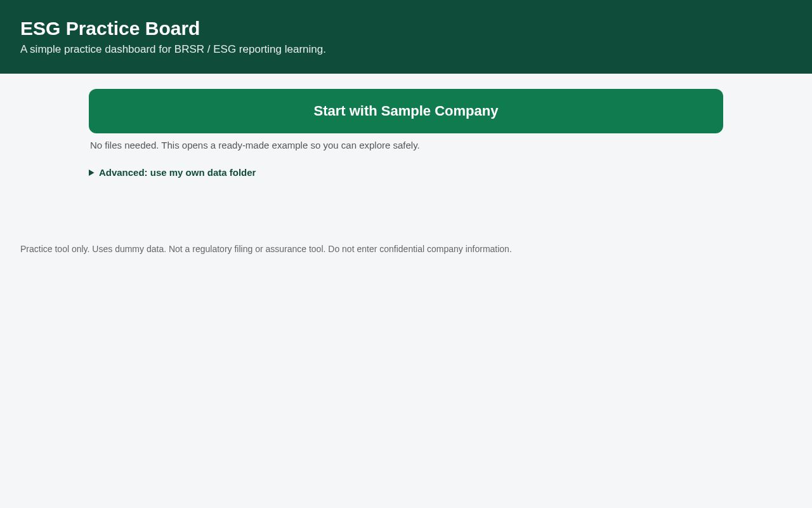Expand the Advanced disclosure triangle
Screen dimensions: 812x508
tap(91, 173)
